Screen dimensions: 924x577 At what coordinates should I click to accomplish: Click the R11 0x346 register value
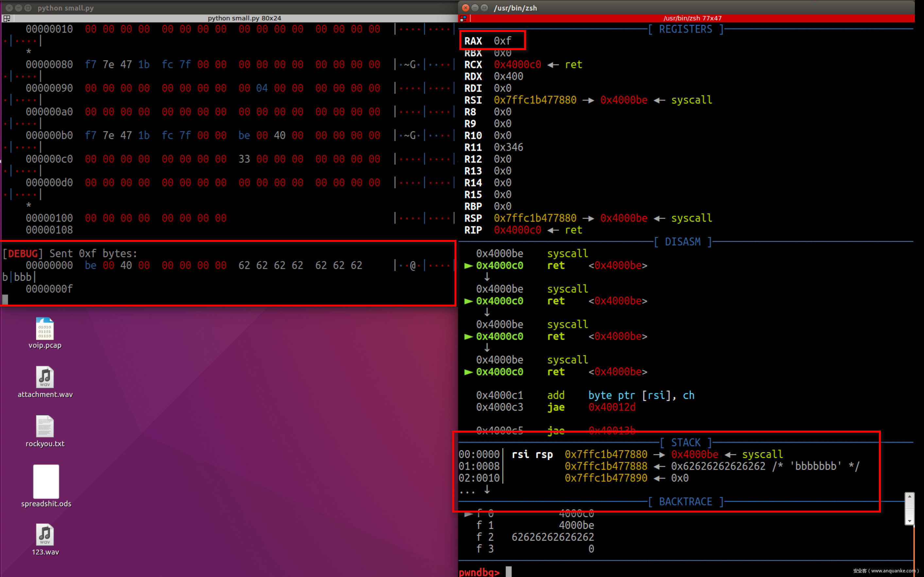[508, 147]
